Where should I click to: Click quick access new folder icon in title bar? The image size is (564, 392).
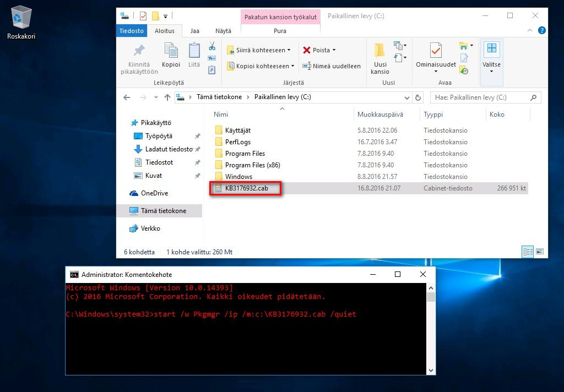point(155,16)
